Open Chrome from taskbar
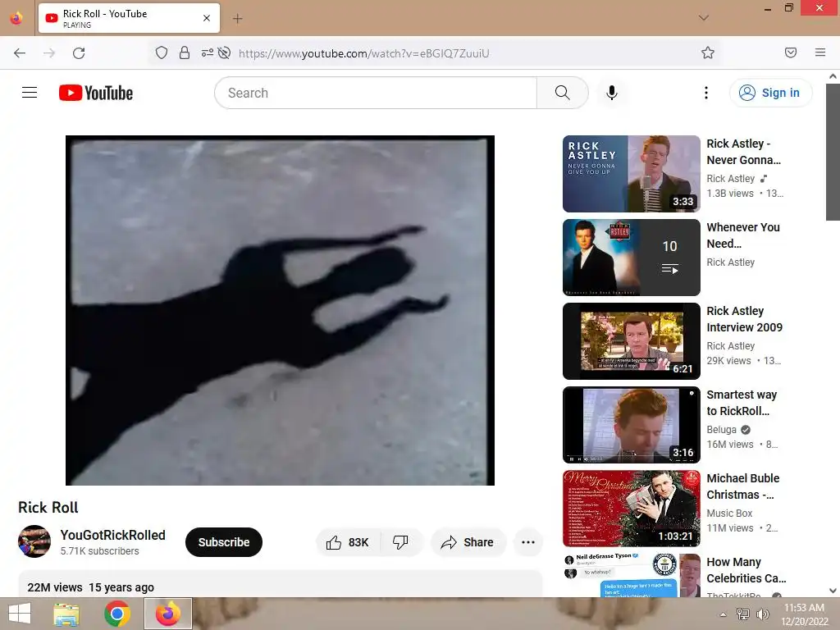Viewport: 840px width, 630px height. click(116, 614)
